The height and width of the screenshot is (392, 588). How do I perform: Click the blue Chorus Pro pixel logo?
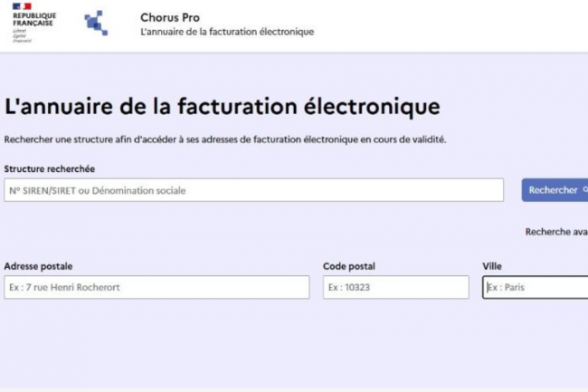click(x=96, y=23)
